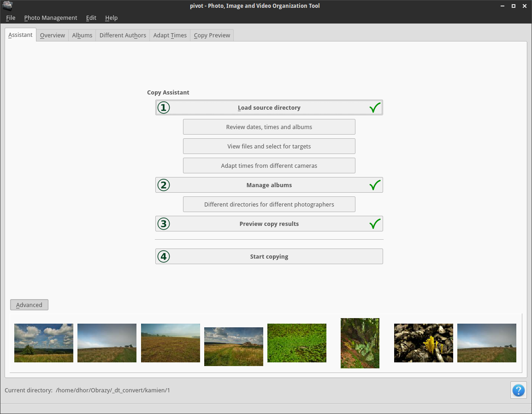Select second thumbnail of field with gradient sky
This screenshot has width=532, height=414.
pos(107,343)
